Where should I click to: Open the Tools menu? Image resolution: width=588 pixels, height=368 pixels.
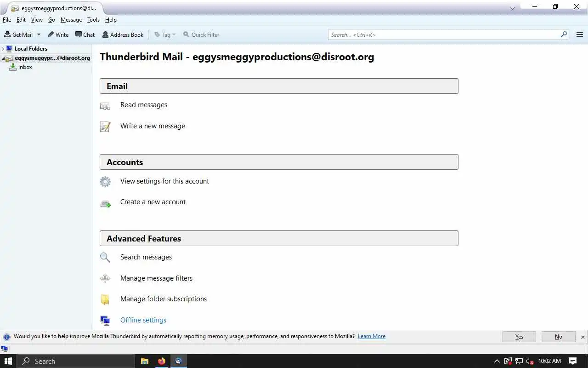click(x=93, y=20)
